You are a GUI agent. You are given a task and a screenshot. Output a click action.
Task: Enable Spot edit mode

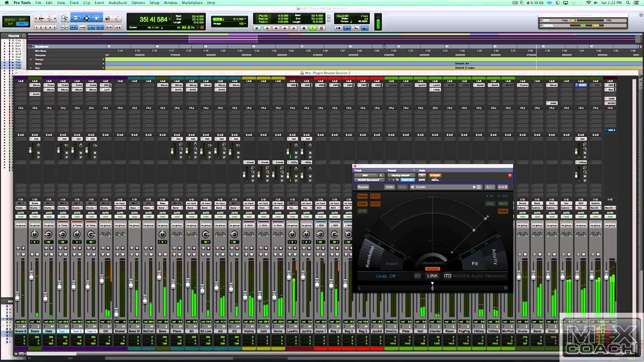(23, 20)
